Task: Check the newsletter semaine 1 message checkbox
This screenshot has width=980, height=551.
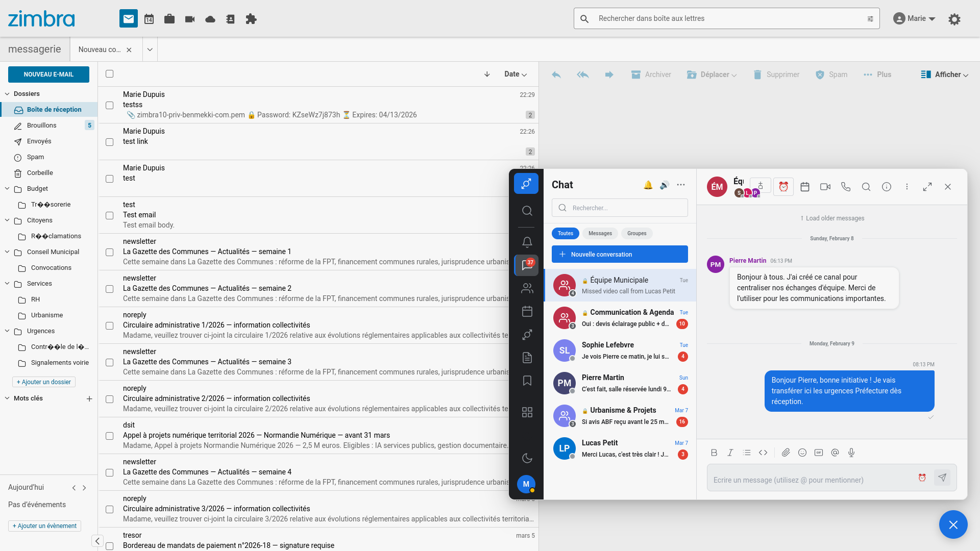Action: click(x=109, y=252)
